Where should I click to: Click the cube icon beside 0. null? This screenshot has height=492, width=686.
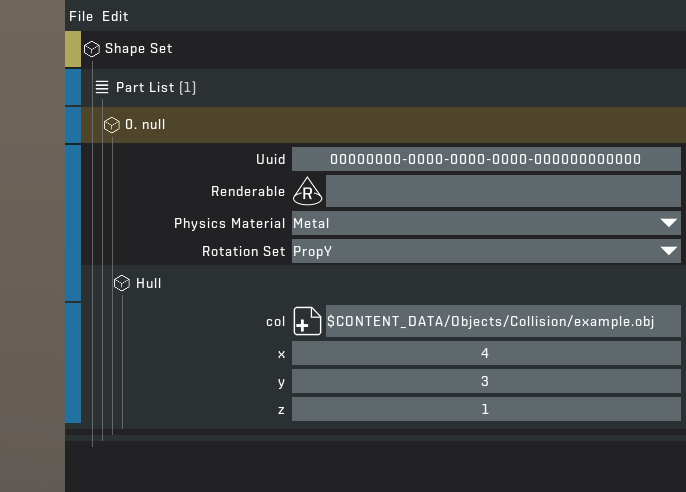tap(112, 125)
